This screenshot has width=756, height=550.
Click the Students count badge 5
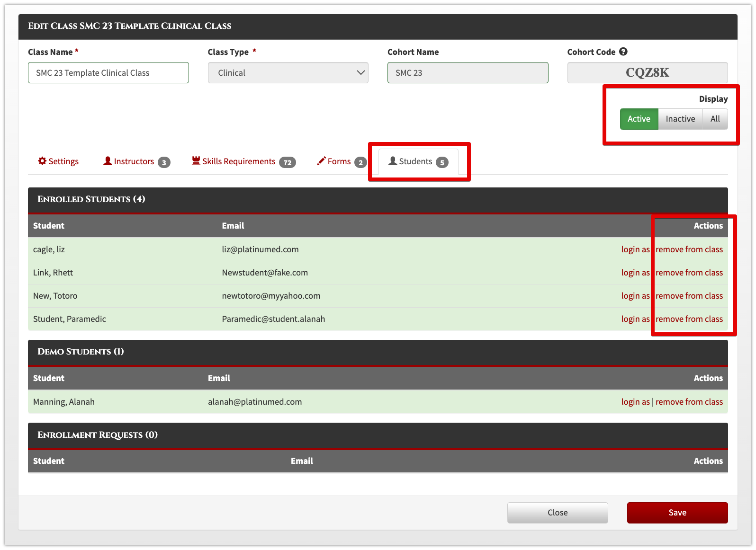pos(442,162)
